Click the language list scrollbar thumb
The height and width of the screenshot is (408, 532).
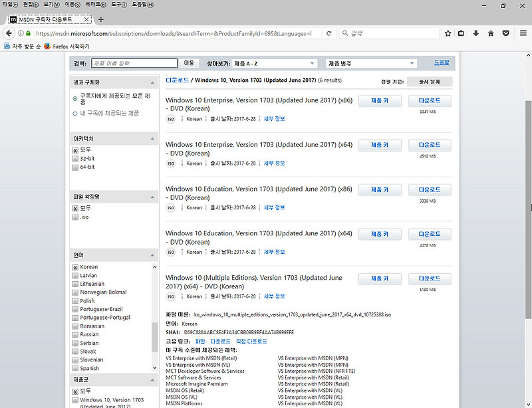pos(155,338)
